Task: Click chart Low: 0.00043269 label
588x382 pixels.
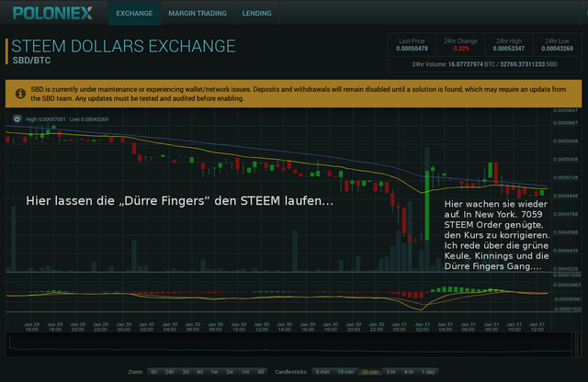Action: [89, 119]
